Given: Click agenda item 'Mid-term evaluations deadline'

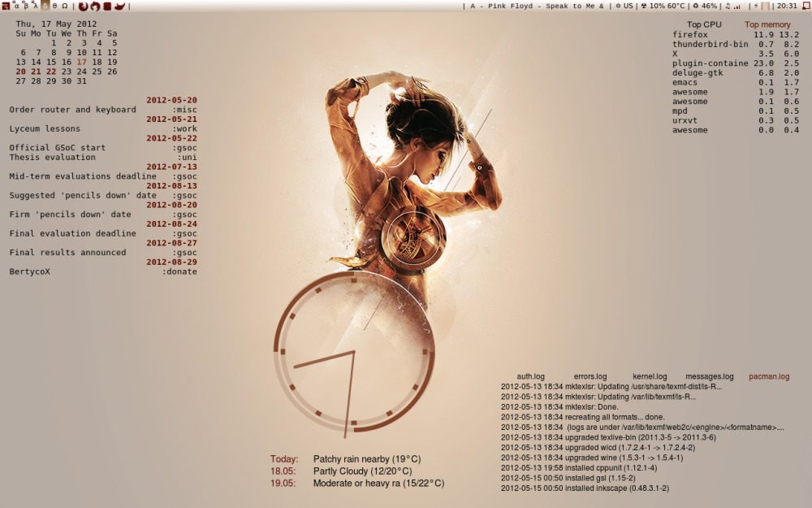Looking at the screenshot, I should click(82, 176).
